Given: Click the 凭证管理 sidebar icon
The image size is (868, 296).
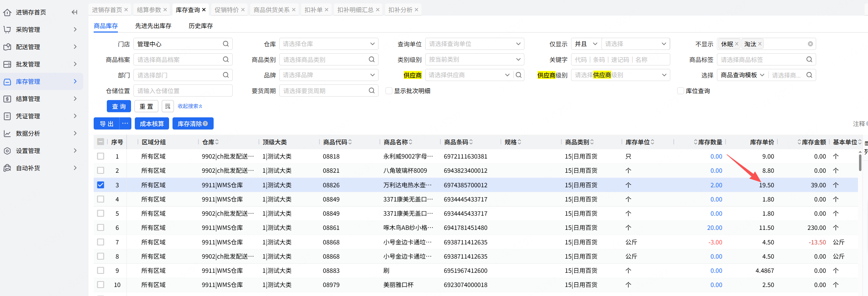Looking at the screenshot, I should coord(7,116).
